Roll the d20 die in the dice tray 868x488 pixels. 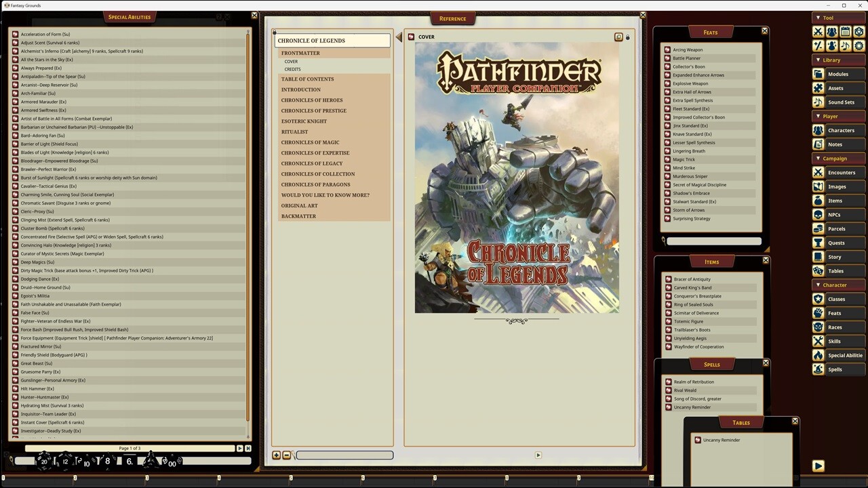pos(45,460)
